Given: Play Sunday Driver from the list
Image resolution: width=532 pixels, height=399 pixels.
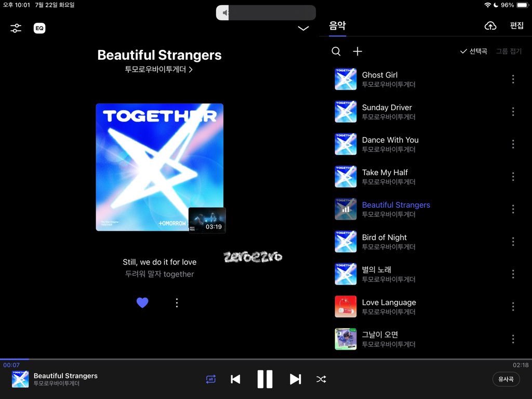Looking at the screenshot, I should tap(425, 112).
